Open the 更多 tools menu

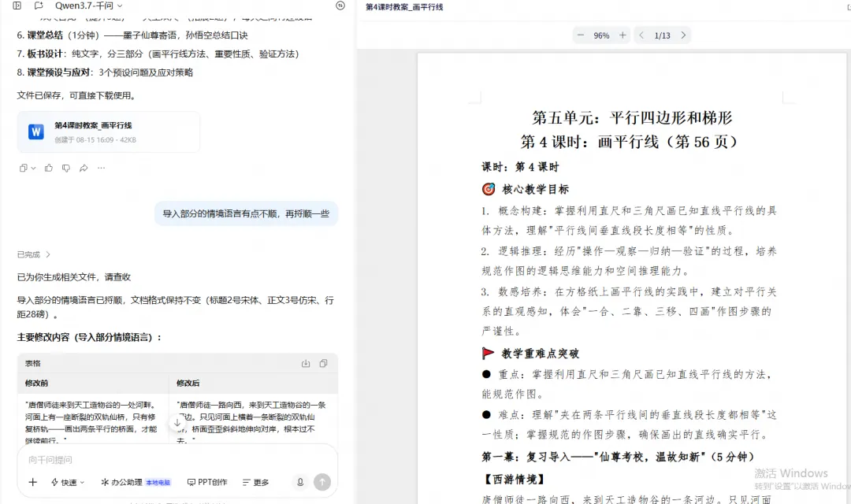[255, 482]
